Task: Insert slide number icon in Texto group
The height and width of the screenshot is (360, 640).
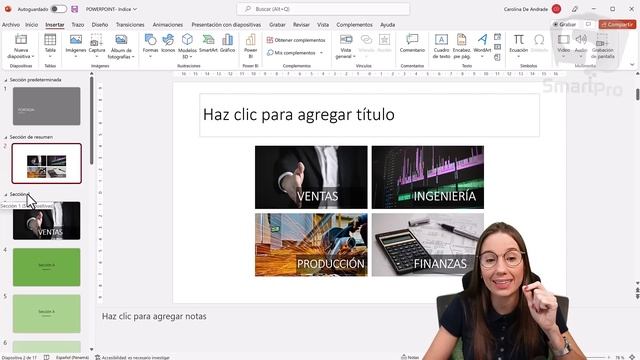Action: coord(498,47)
